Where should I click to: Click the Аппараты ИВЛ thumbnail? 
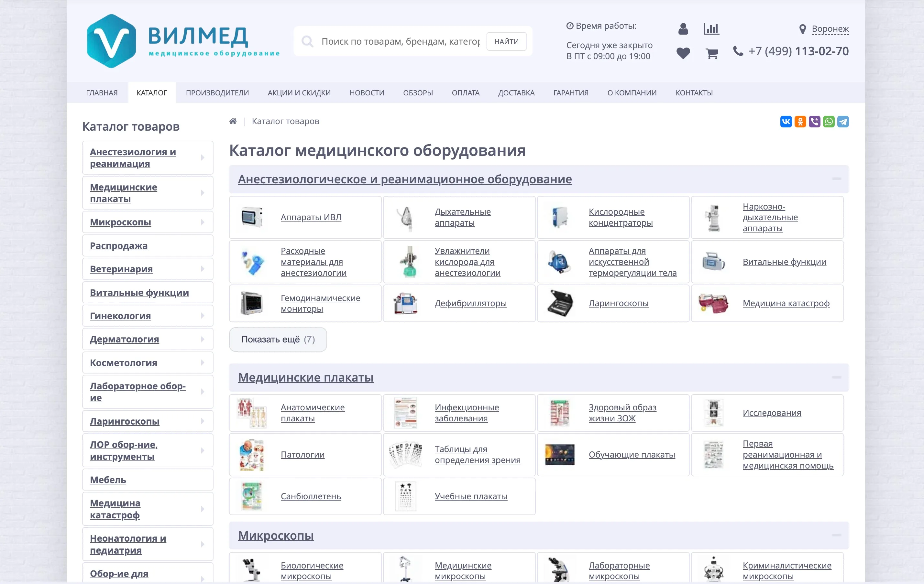tap(252, 217)
